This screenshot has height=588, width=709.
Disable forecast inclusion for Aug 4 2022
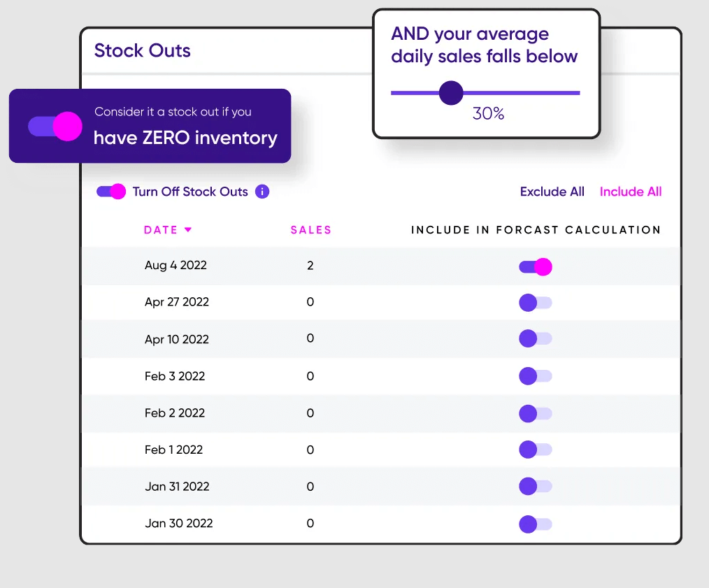tap(536, 266)
